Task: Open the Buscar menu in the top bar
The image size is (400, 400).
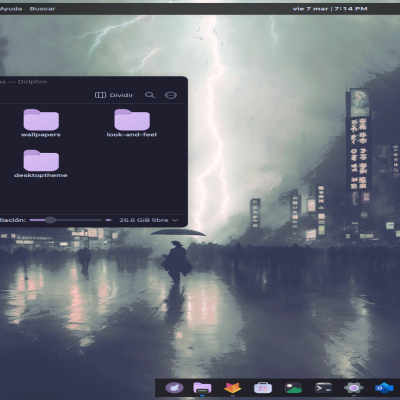Action: pyautogui.click(x=42, y=9)
